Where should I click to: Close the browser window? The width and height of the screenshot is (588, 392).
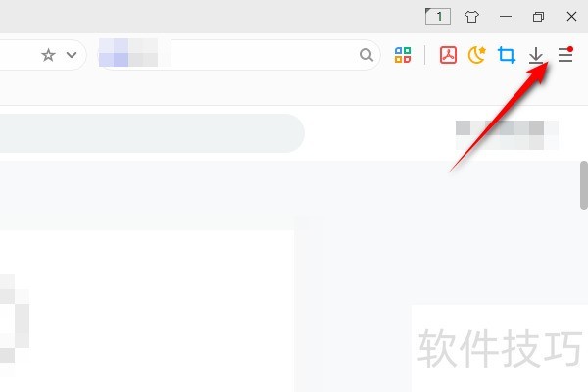(x=571, y=16)
